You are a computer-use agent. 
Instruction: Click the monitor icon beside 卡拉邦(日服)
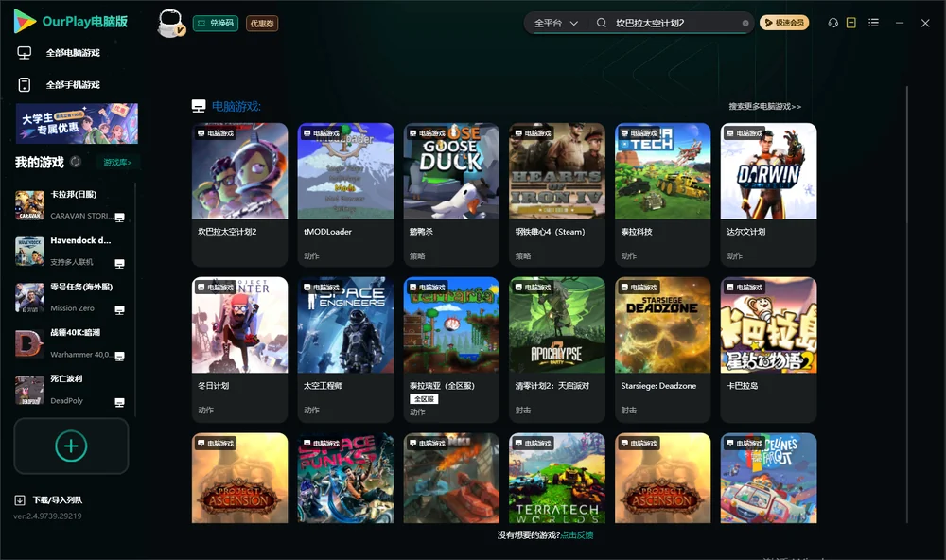coord(119,218)
